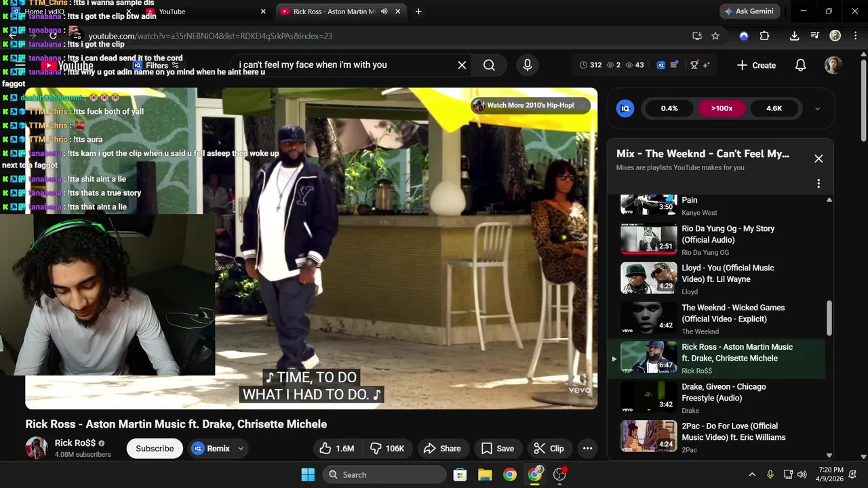Open more actions ellipsis under video
The image size is (868, 488).
587,449
